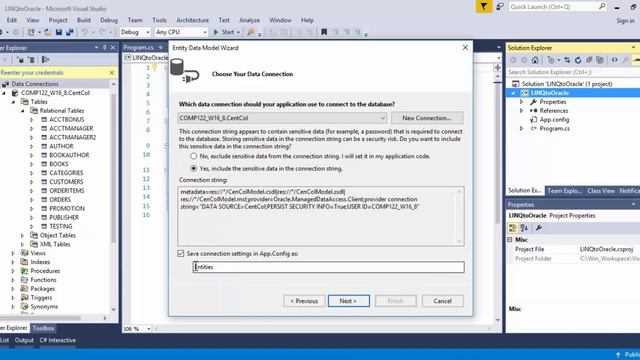Click the Quick Launch search magnifier icon

(x=602, y=7)
